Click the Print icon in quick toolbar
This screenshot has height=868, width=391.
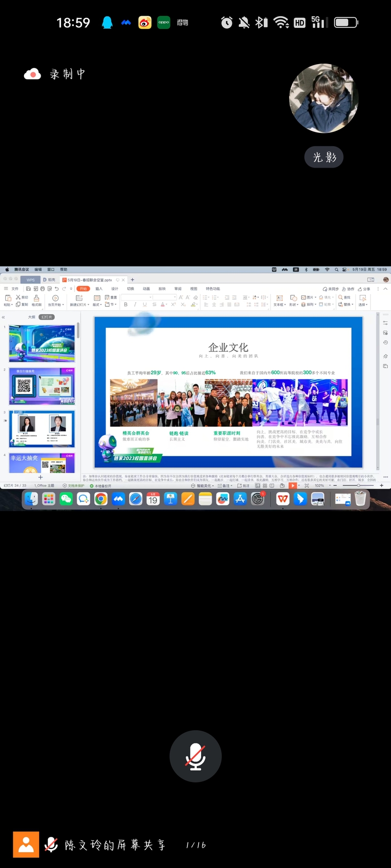pyautogui.click(x=43, y=289)
